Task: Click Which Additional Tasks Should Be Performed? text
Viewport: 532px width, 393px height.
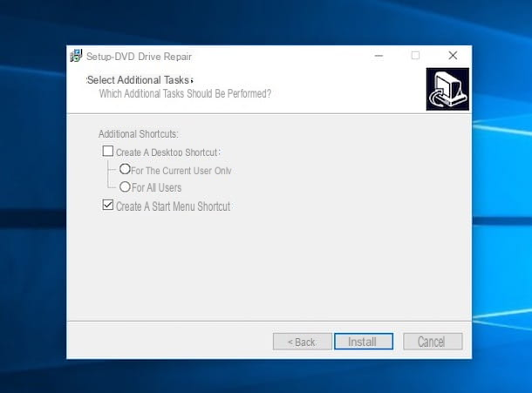Action: [185, 93]
